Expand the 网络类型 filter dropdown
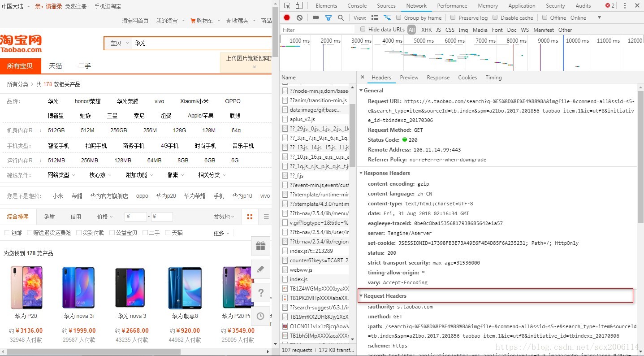 (x=61, y=175)
